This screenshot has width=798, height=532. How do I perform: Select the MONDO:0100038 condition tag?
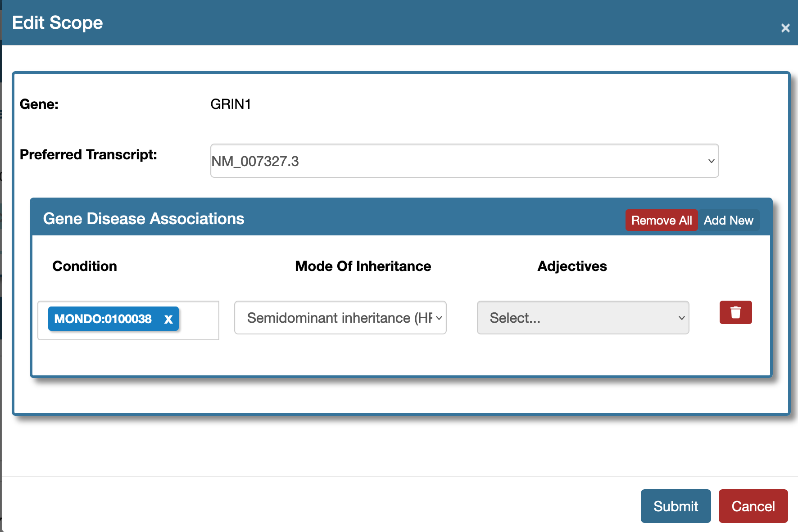tap(103, 319)
